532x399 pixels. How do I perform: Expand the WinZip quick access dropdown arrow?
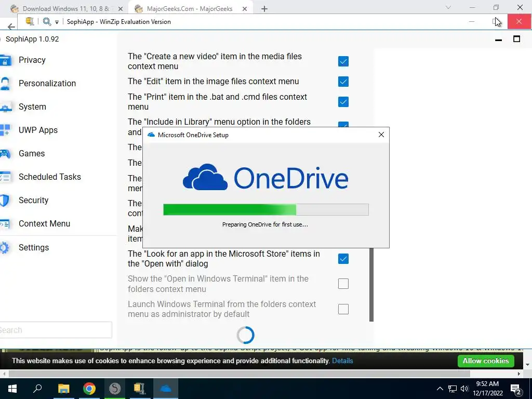coord(57,22)
